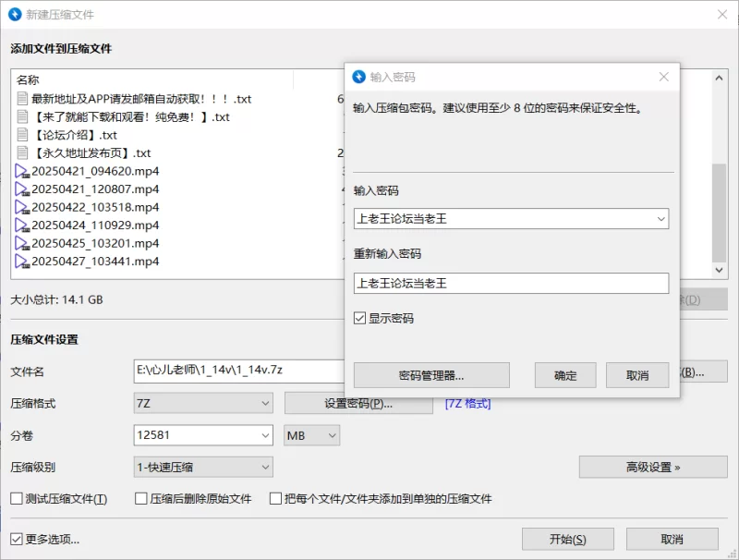Enable 压缩后删除原始文件 option
This screenshot has width=739, height=560.
click(x=142, y=499)
